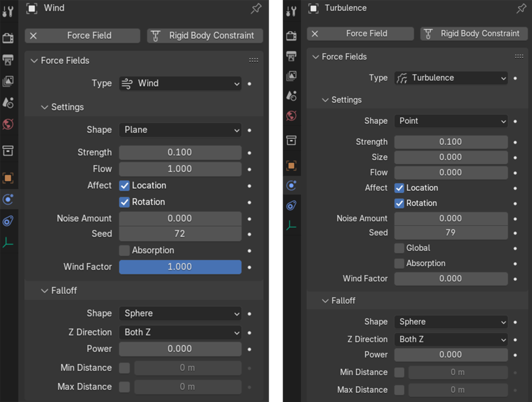The width and height of the screenshot is (532, 402).
Task: Open orange Object properties tab in Turbulence panel
Action: click(291, 166)
